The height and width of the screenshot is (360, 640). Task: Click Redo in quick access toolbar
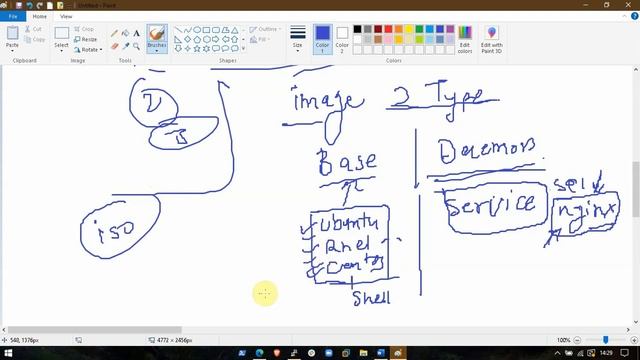point(40,5)
